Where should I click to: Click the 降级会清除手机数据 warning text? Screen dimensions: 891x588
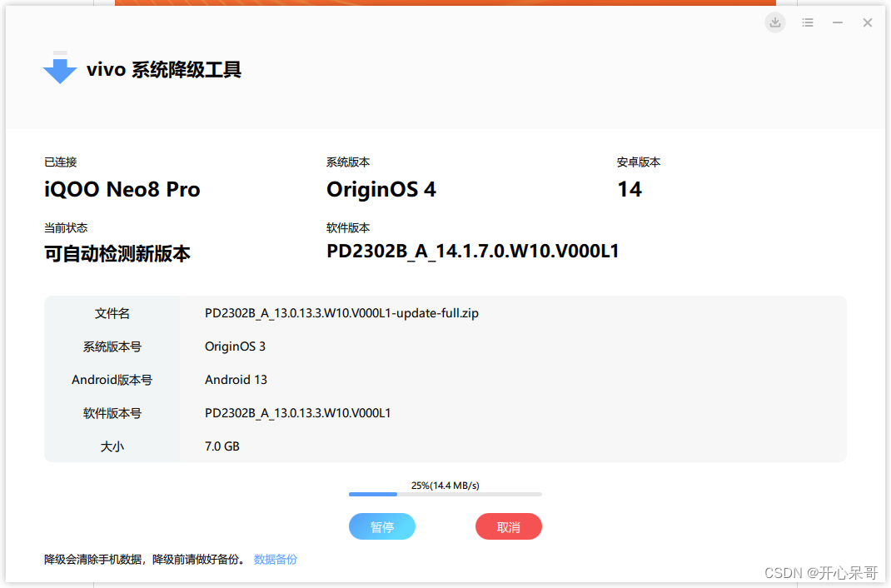144,559
